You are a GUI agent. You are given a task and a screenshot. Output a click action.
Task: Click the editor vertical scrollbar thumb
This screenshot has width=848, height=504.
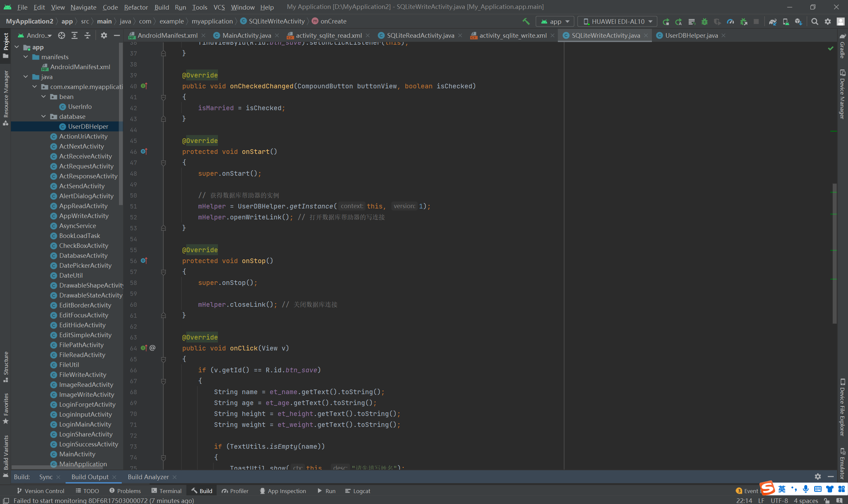tap(834, 253)
